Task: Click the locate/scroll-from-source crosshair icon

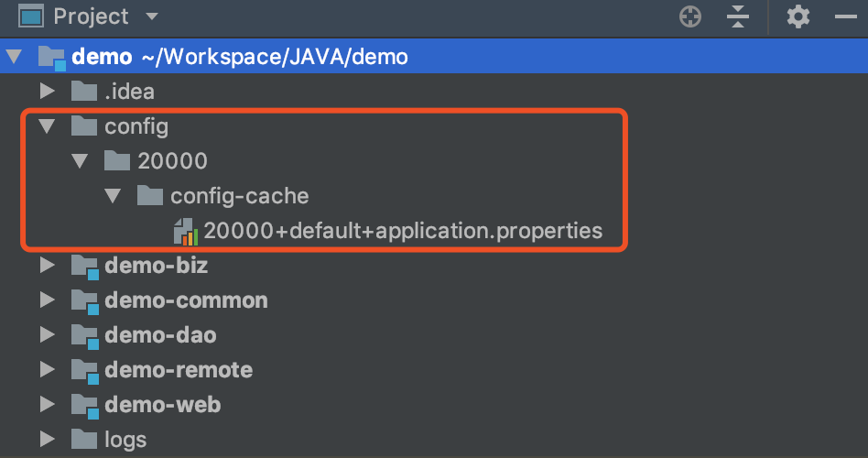Action: point(690,16)
